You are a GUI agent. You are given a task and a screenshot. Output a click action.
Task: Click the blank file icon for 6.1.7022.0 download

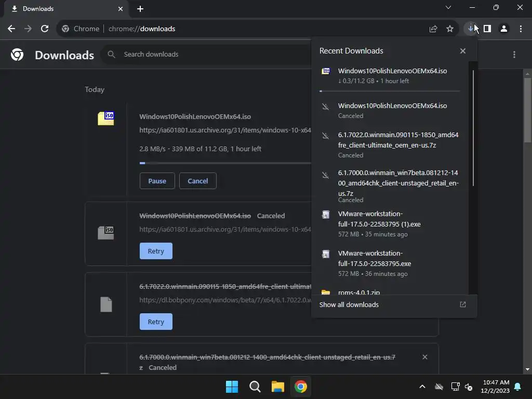pos(106,304)
